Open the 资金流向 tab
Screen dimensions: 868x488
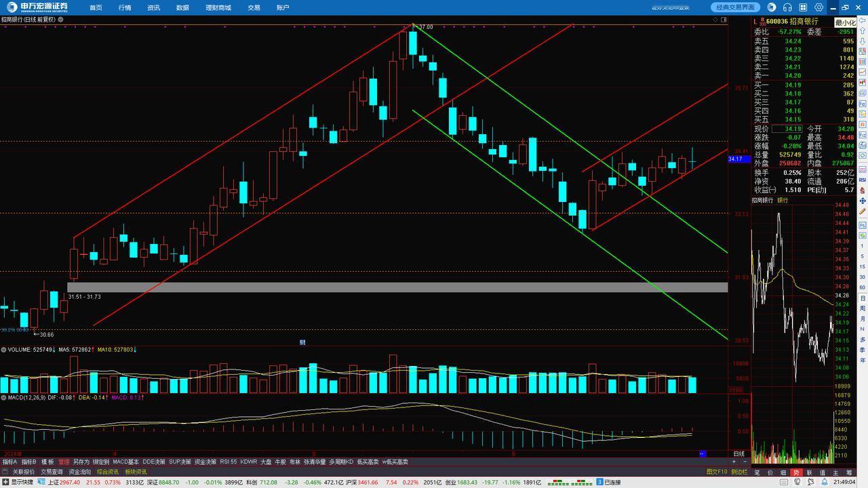(79, 472)
